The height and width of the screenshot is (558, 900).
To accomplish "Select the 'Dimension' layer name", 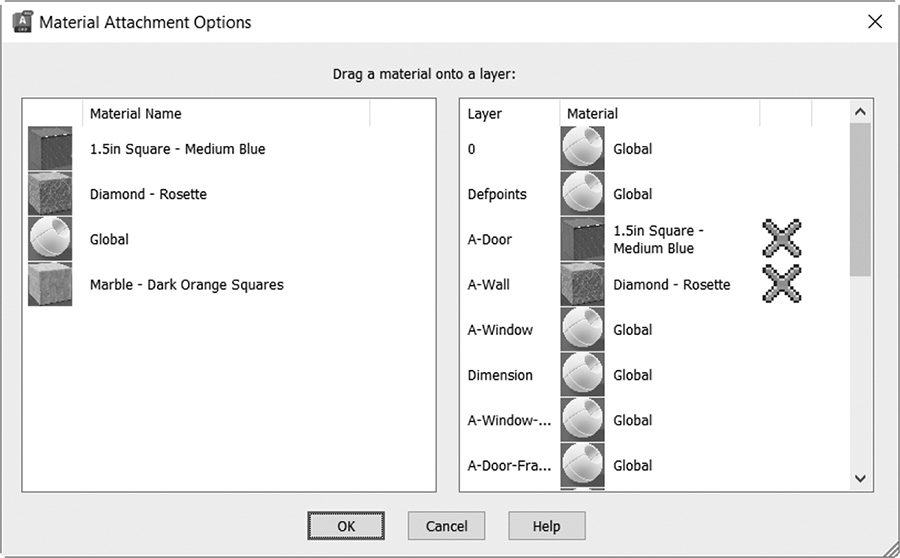I will [x=500, y=375].
